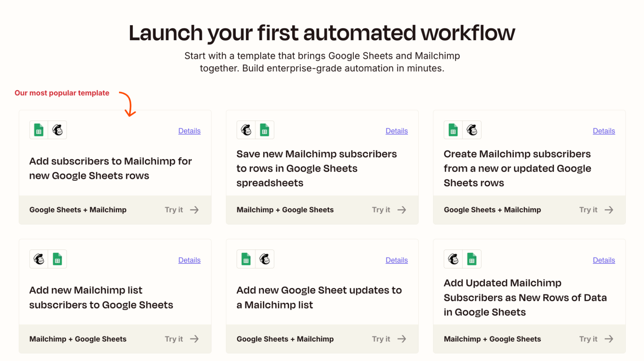
Task: Click Google Sheets icon in the 'Create Mailchimp subscribers' card
Action: (x=453, y=130)
